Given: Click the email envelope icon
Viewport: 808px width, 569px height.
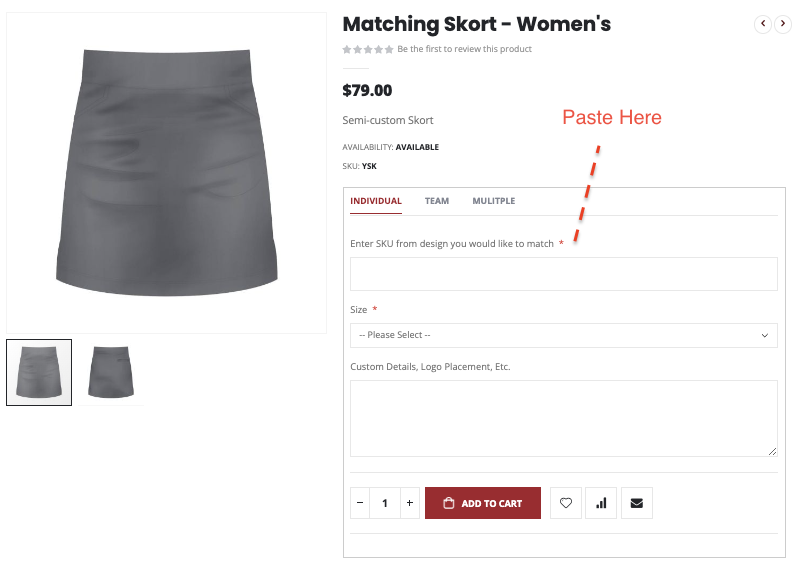Looking at the screenshot, I should click(636, 503).
